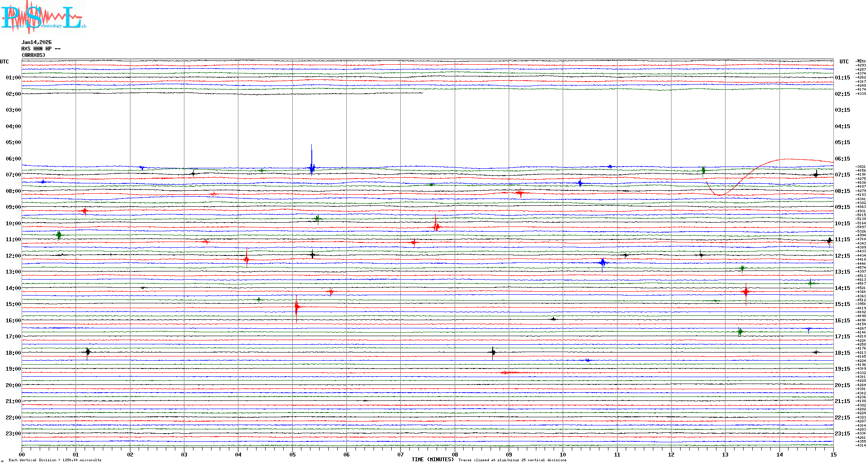
Task: Click the 23:00 hour label on left axis
Action: 13,434
